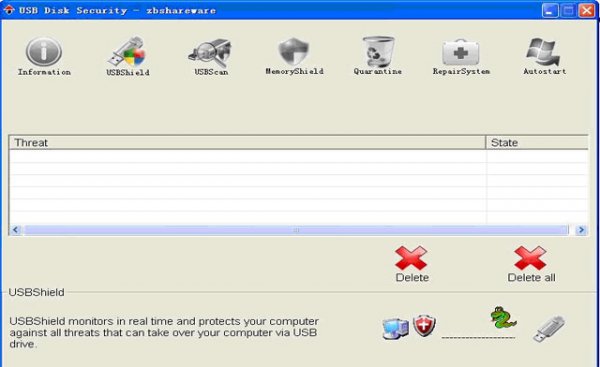
Task: Switch to the MemoryShield icon
Action: tap(293, 51)
